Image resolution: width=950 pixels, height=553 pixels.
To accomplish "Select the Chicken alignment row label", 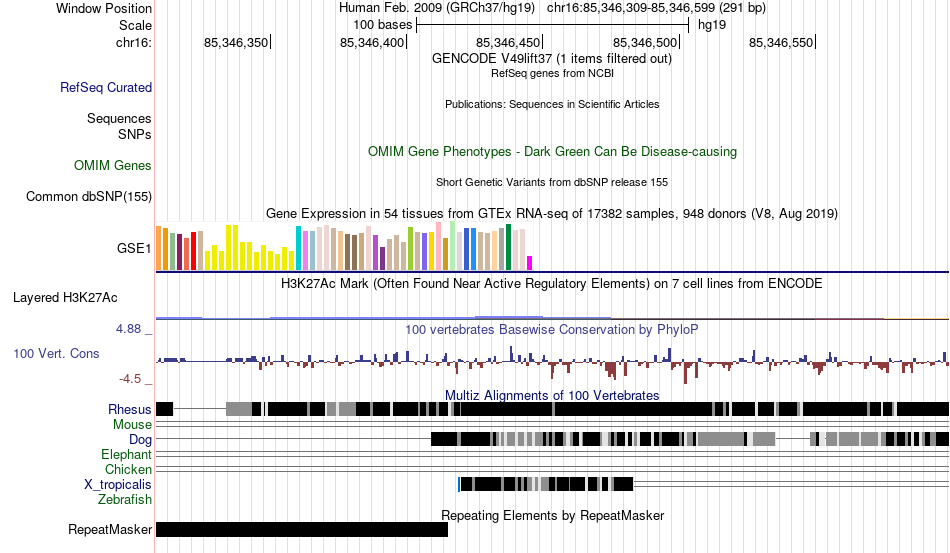I will point(128,469).
